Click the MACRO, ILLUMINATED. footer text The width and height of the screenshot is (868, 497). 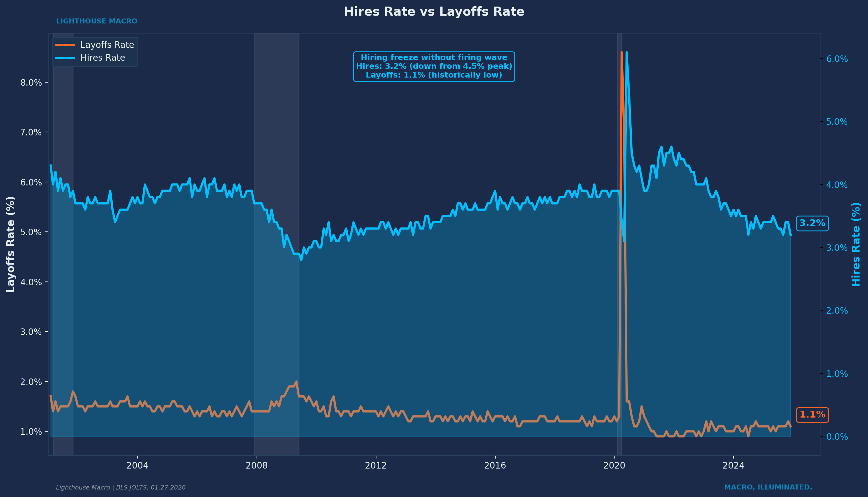[768, 487]
